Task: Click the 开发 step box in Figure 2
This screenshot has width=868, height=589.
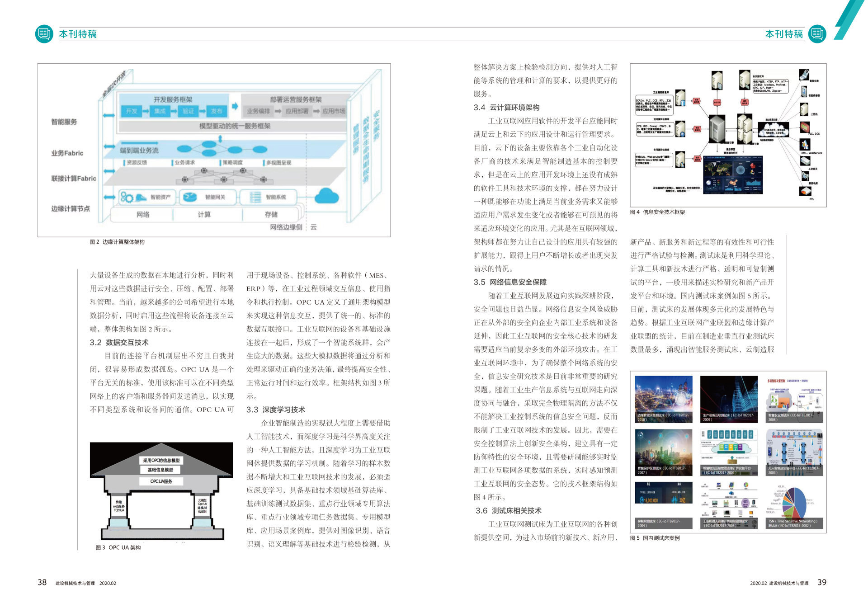Action: tap(132, 111)
